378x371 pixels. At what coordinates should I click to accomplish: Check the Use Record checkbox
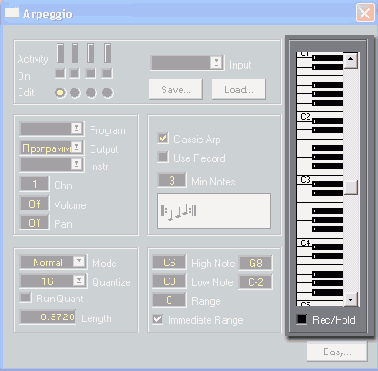tap(163, 157)
